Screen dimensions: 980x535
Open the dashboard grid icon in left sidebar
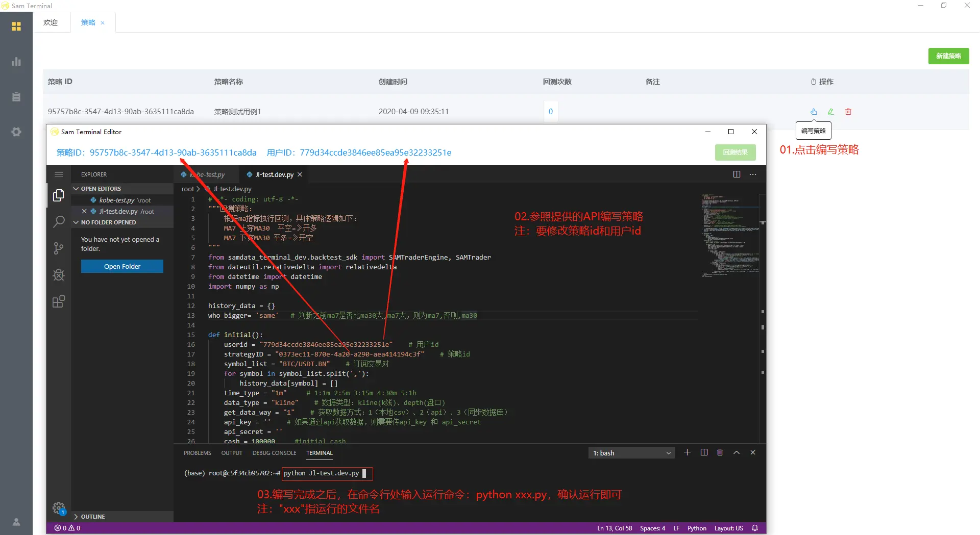point(16,26)
